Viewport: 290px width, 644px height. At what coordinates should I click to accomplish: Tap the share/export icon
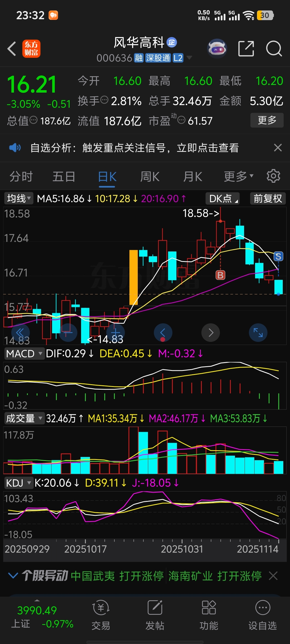point(246,49)
